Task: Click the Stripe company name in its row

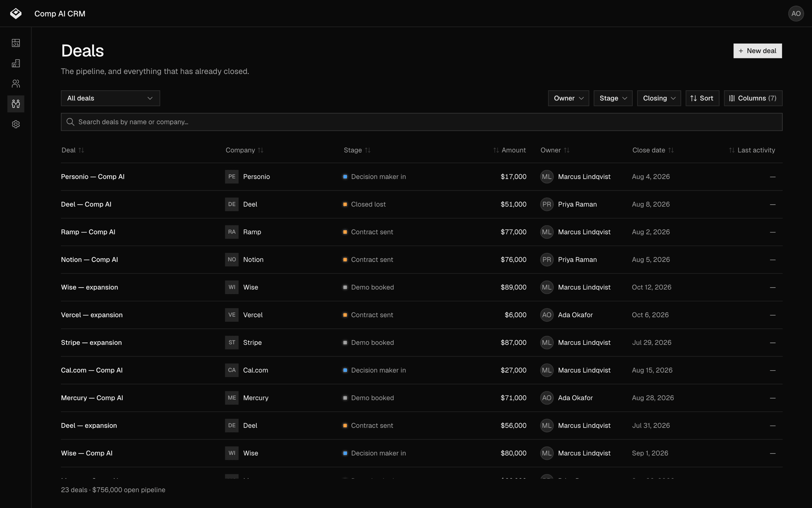Action: (x=252, y=342)
